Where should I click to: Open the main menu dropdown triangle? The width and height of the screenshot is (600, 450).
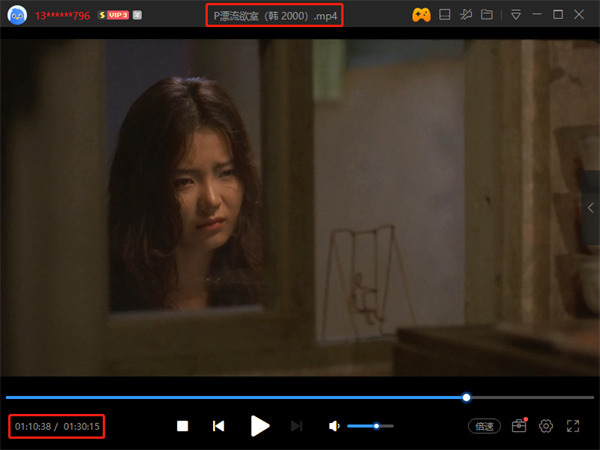pyautogui.click(x=516, y=15)
